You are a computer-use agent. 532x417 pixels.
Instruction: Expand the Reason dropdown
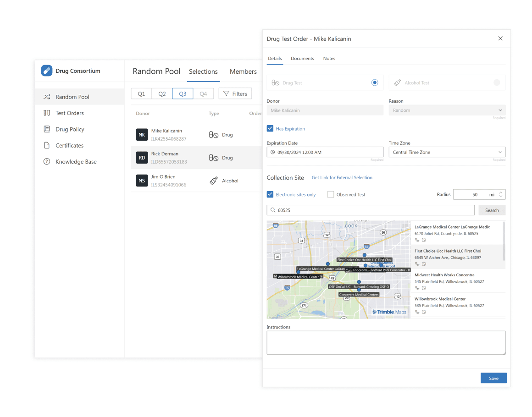(x=447, y=110)
